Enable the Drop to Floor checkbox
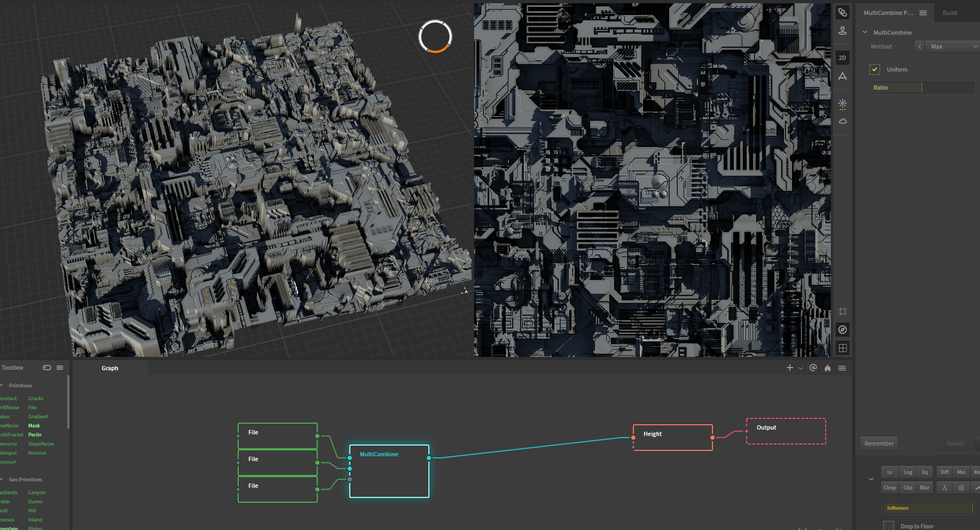The width and height of the screenshot is (980, 530). pyautogui.click(x=888, y=526)
